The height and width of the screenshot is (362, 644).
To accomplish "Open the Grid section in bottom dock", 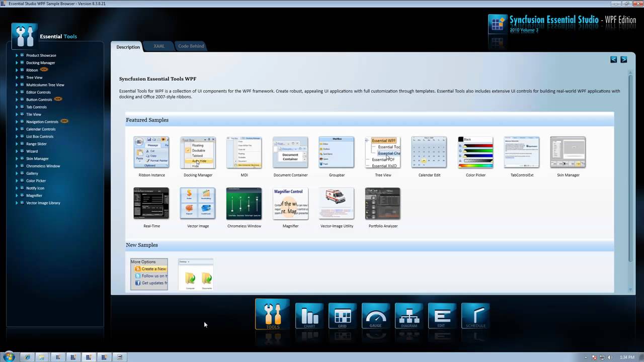I will [x=343, y=316].
